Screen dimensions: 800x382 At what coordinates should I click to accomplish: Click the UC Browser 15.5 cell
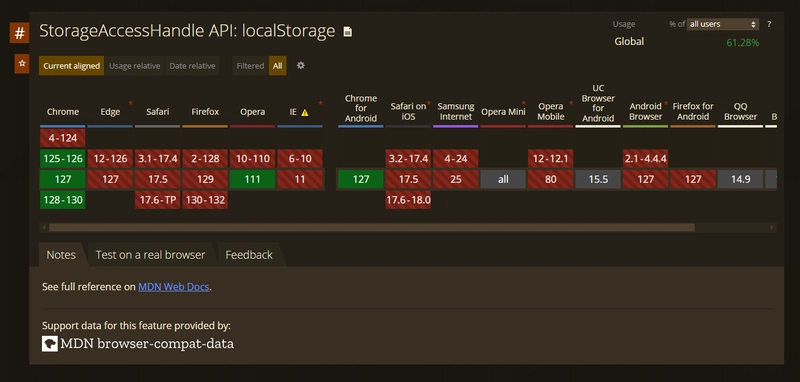pyautogui.click(x=598, y=180)
